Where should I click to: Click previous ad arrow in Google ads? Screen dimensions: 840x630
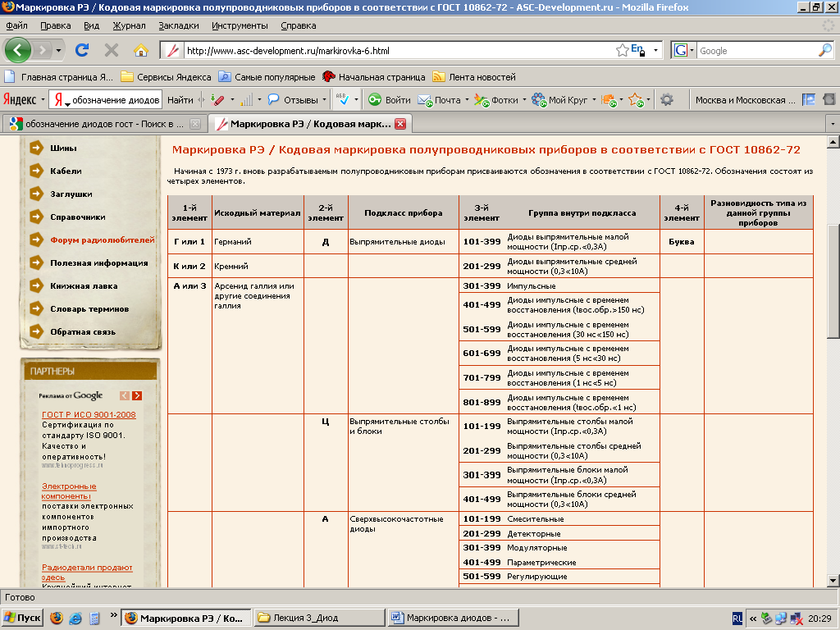[x=125, y=395]
